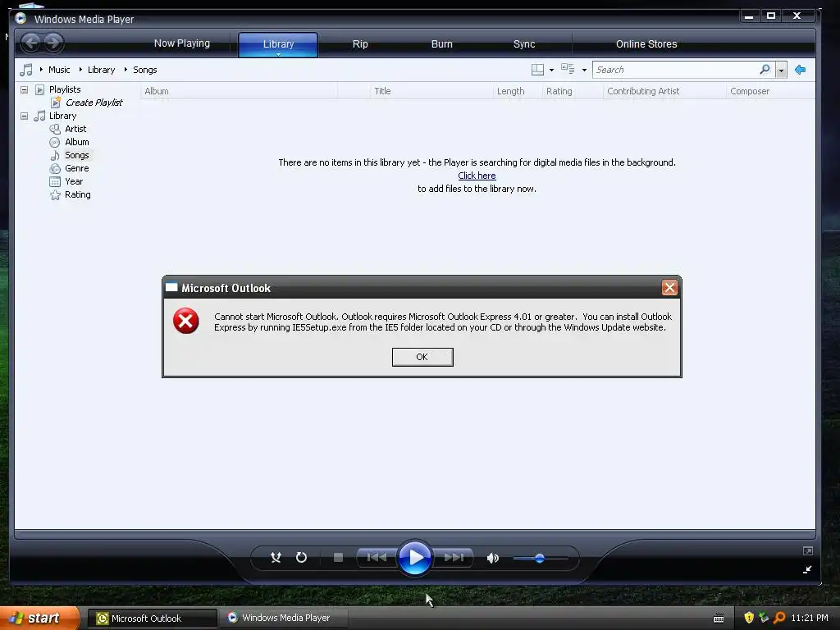The width and height of the screenshot is (840, 630).
Task: Open the view options icon
Action: pos(568,69)
